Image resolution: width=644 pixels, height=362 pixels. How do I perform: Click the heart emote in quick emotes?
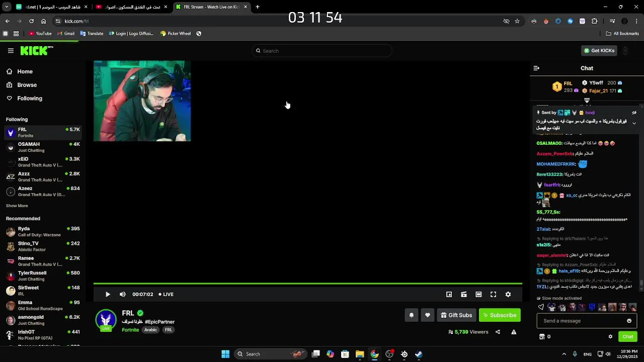541,307
